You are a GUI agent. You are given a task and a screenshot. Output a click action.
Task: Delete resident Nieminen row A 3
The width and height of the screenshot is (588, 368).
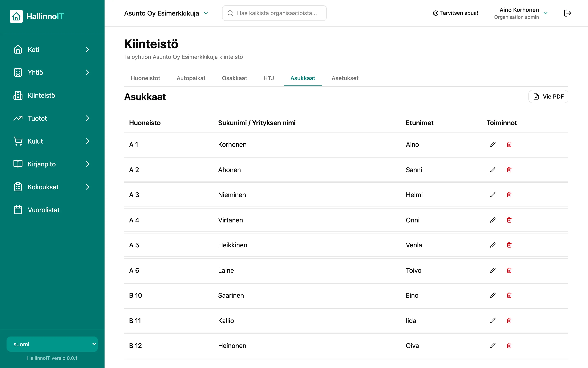[509, 195]
